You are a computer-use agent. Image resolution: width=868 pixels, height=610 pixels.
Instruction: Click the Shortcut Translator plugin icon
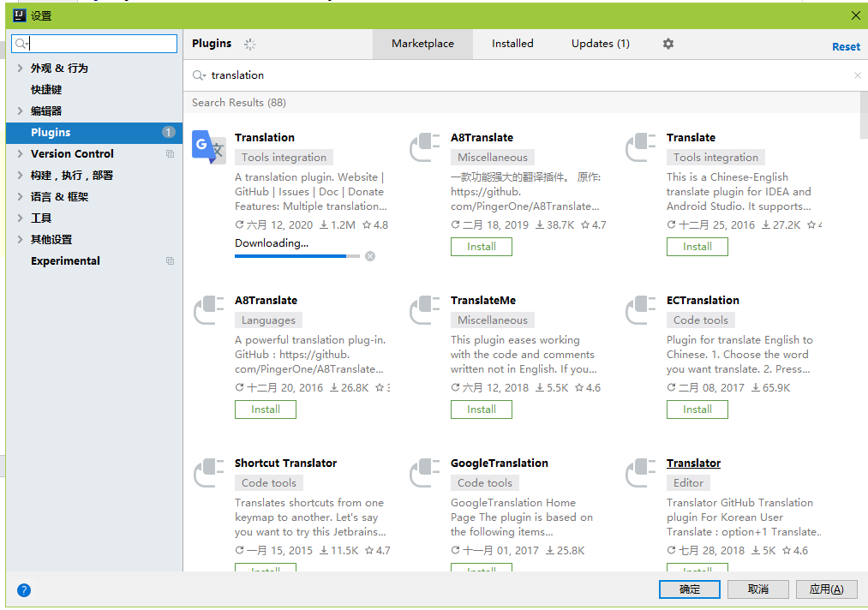(x=209, y=472)
